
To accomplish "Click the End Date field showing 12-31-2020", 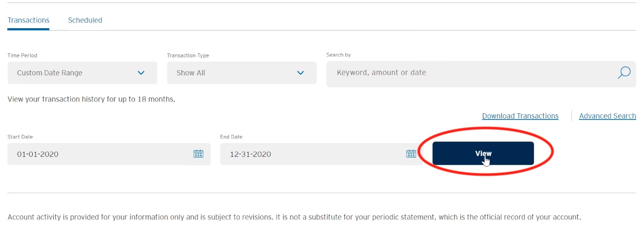I will point(322,154).
